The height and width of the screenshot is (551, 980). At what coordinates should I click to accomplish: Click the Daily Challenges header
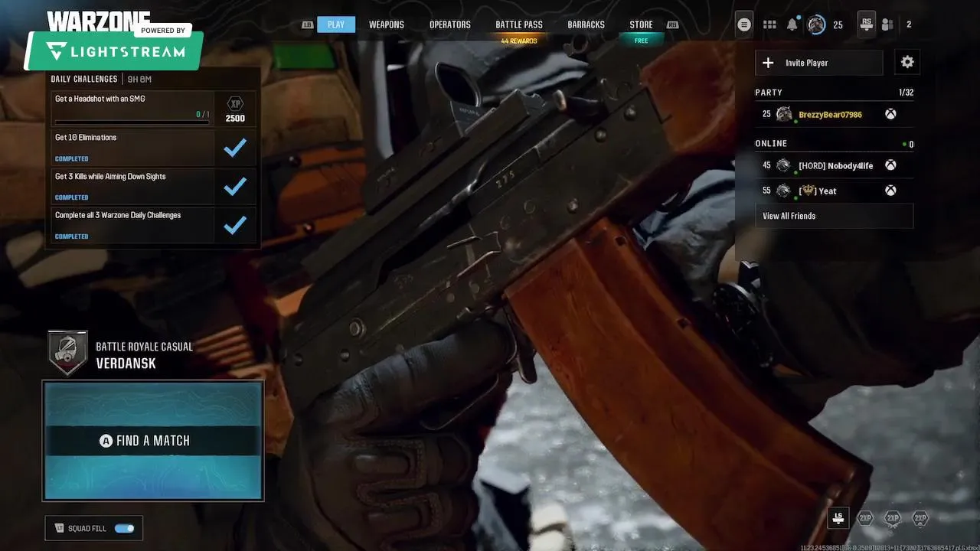click(84, 79)
